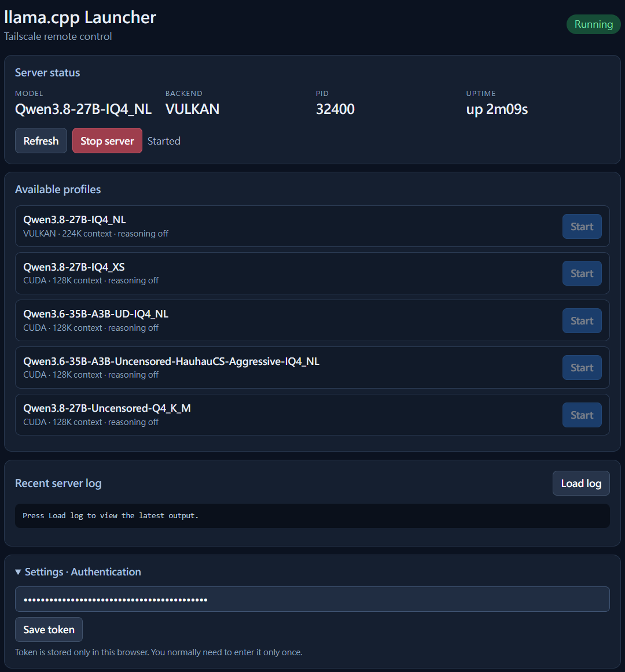The height and width of the screenshot is (672, 625).
Task: Click the Refresh button
Action: [x=41, y=141]
